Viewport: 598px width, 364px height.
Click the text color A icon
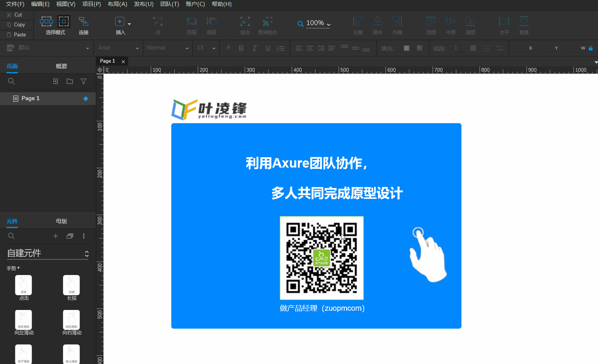pyautogui.click(x=228, y=48)
